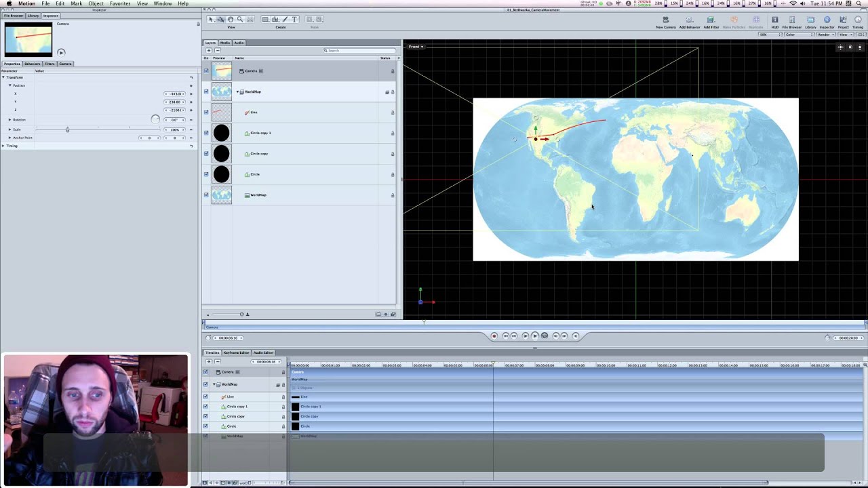Open the Color channels dropdown above canvas
The image size is (868, 488).
pos(799,35)
